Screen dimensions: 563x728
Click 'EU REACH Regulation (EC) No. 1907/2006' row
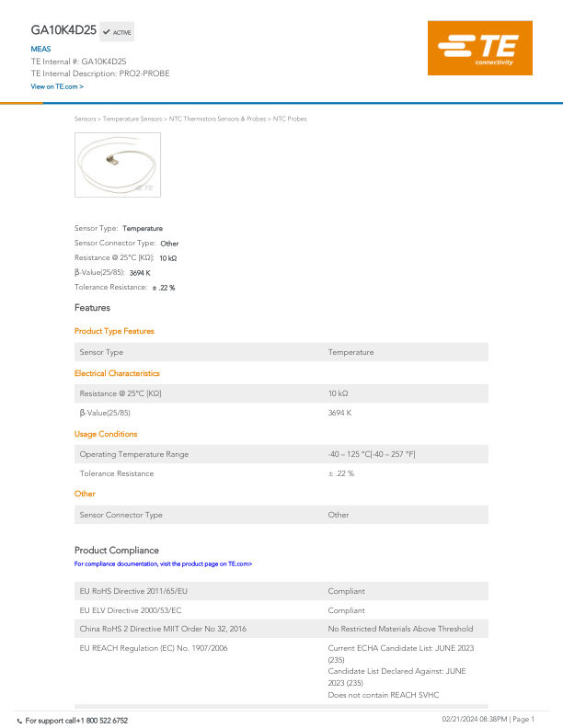(x=281, y=671)
